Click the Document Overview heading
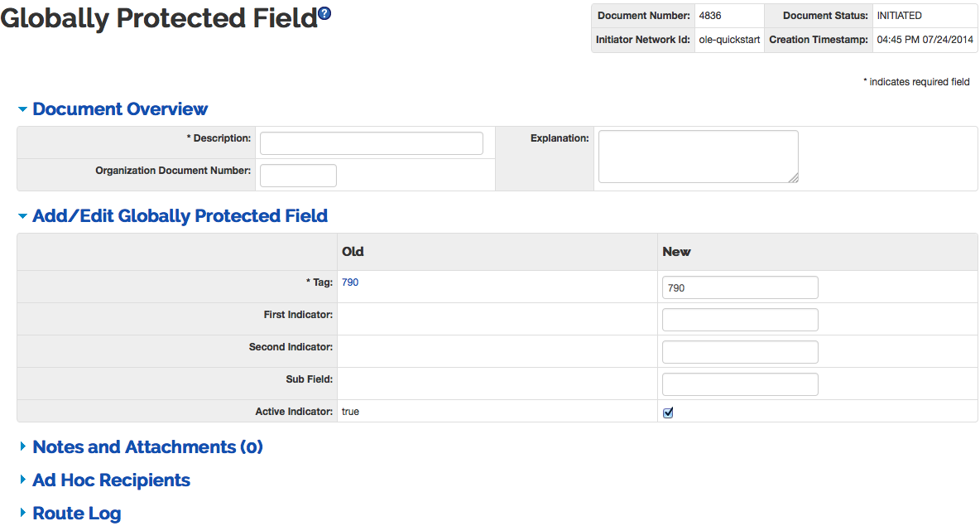Image resolution: width=980 pixels, height=526 pixels. coord(120,109)
